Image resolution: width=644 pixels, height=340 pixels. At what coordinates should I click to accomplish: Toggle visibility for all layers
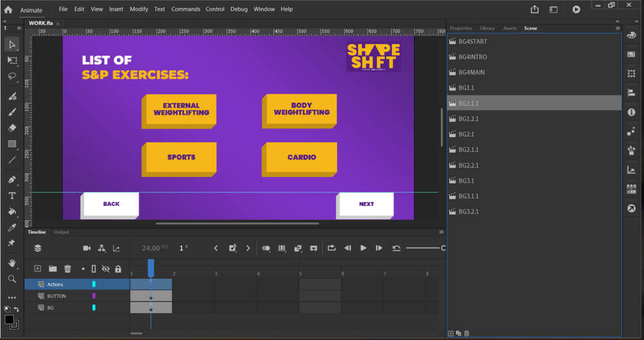[106, 269]
